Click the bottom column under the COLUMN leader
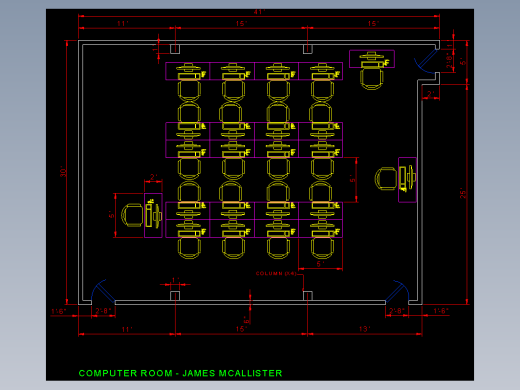The width and height of the screenshot is (520, 390). (308, 295)
